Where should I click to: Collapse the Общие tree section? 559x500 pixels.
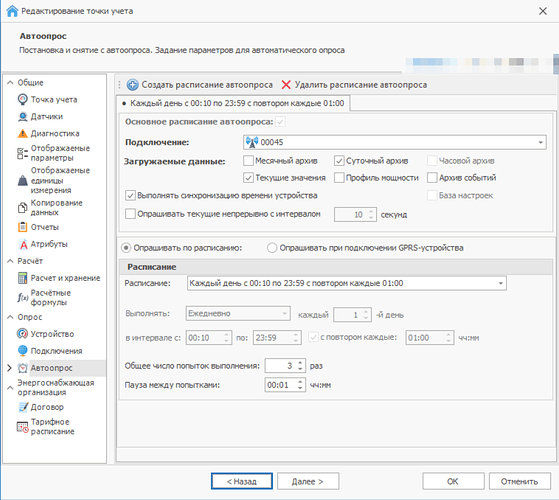click(x=10, y=83)
